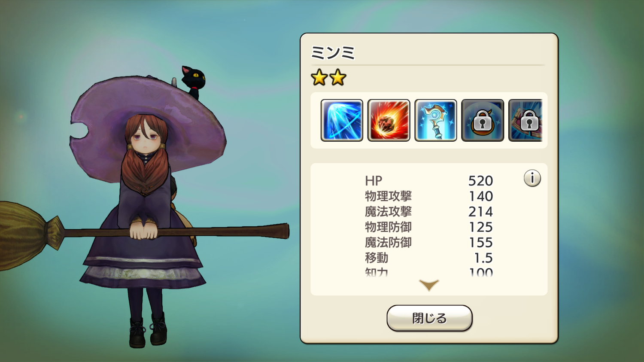
Task: Tap the locked bag skill icon
Action: point(483,120)
